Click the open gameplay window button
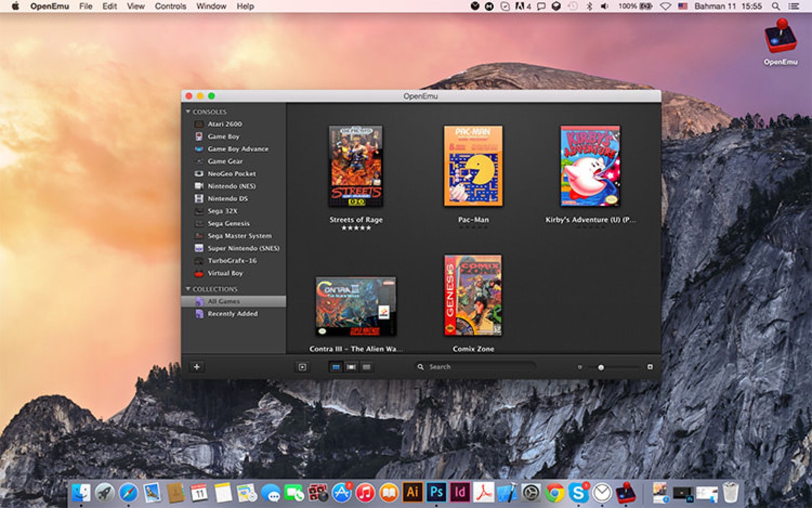The height and width of the screenshot is (508, 812). [x=302, y=367]
